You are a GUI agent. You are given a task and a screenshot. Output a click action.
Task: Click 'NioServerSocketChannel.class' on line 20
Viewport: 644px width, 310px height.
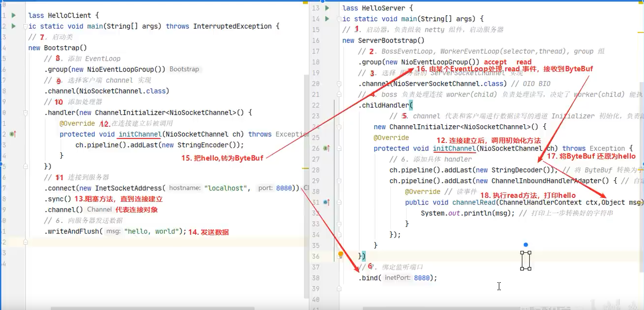click(x=449, y=84)
